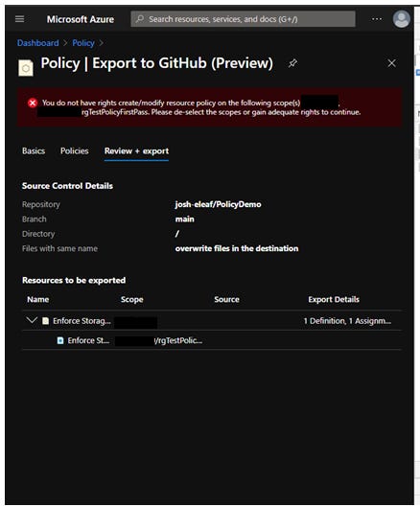Click the Enforce Storag... definition file icon
Screen dimensions: 420x507
(46, 321)
